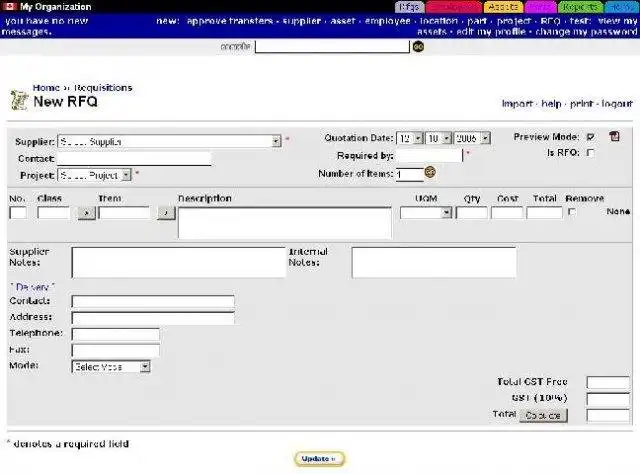The image size is (640, 474).
Task: Open the delivery Mode dropdown
Action: tap(111, 367)
